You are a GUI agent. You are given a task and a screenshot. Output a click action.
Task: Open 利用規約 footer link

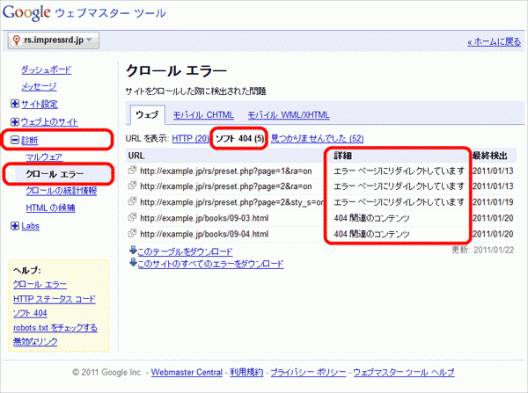246,372
